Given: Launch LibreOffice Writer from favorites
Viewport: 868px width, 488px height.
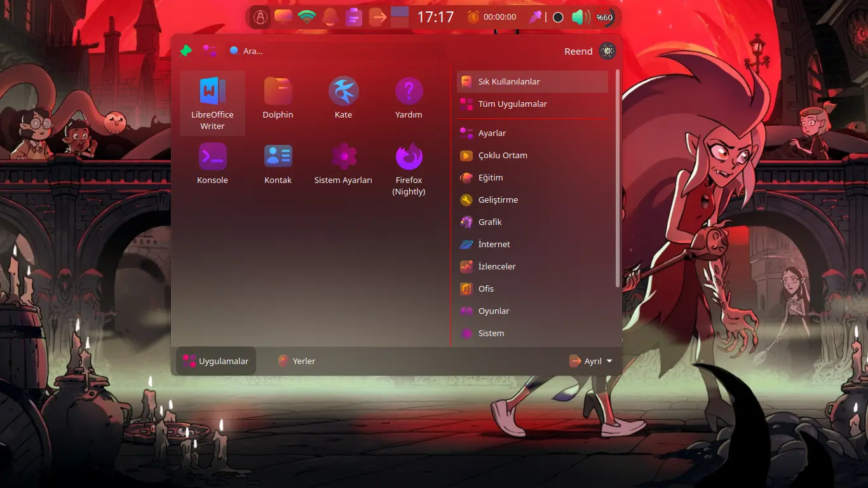Looking at the screenshot, I should [212, 103].
